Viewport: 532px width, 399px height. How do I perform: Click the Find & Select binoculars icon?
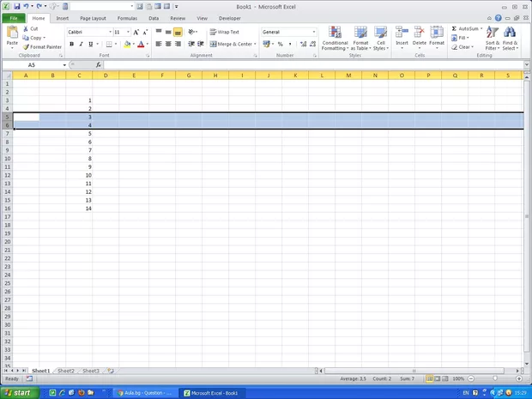(511, 33)
